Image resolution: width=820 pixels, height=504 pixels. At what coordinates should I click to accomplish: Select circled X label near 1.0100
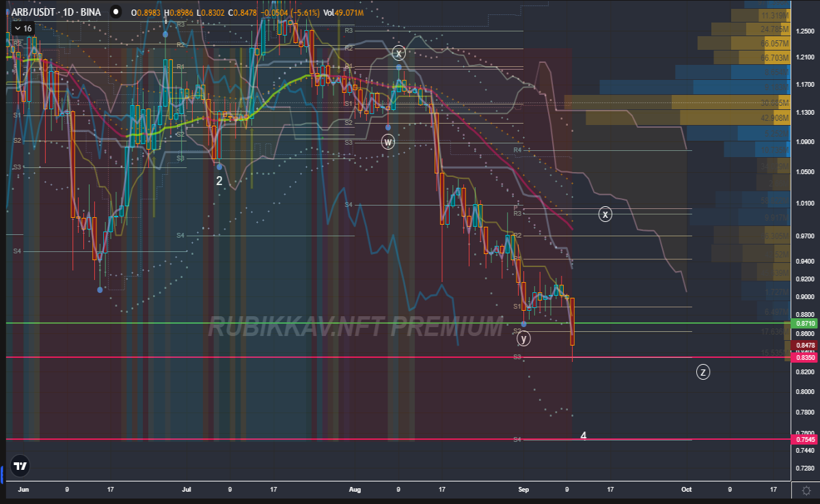click(x=605, y=214)
